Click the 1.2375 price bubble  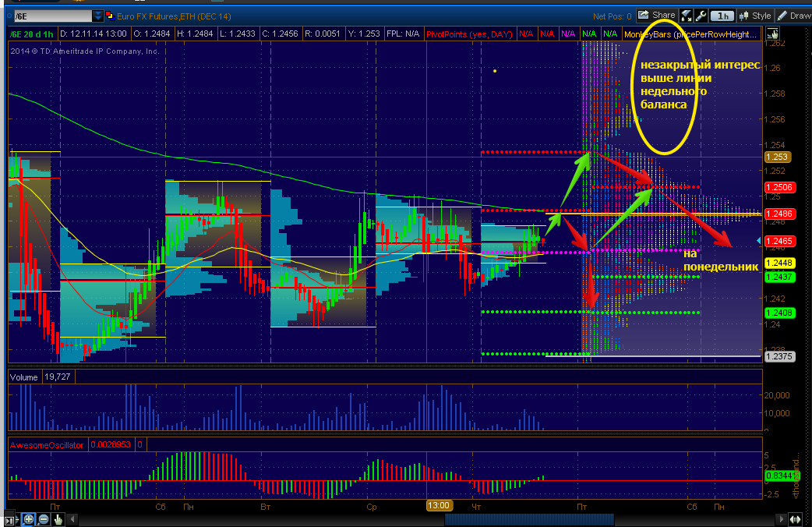coord(780,356)
